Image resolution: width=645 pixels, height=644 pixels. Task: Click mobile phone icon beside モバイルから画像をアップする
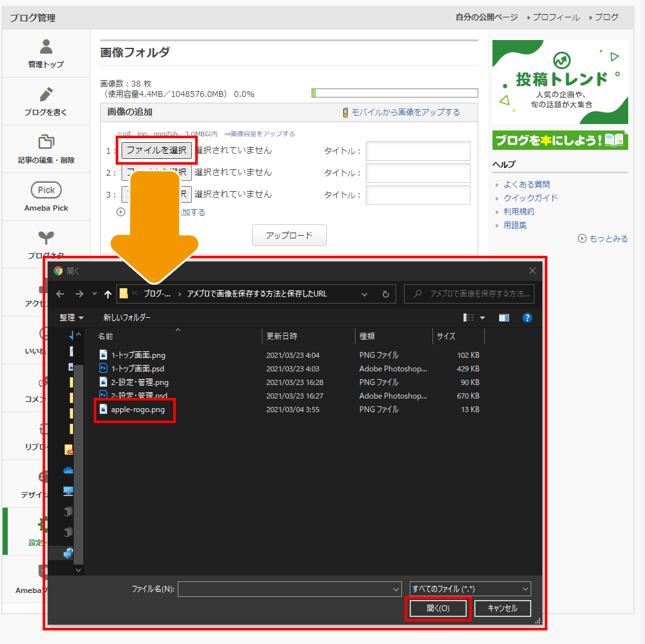coord(345,112)
